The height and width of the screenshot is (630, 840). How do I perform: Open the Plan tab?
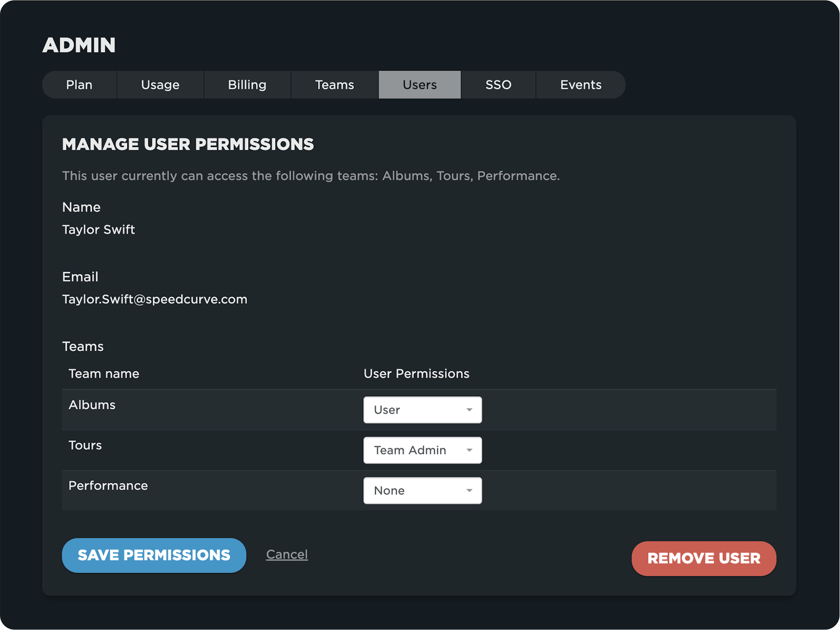[x=79, y=85]
